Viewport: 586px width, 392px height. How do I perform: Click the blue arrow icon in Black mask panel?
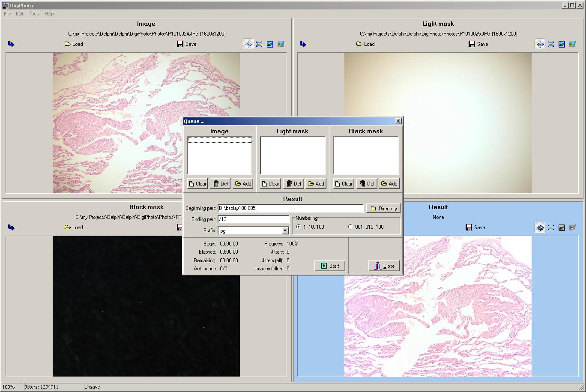[11, 227]
